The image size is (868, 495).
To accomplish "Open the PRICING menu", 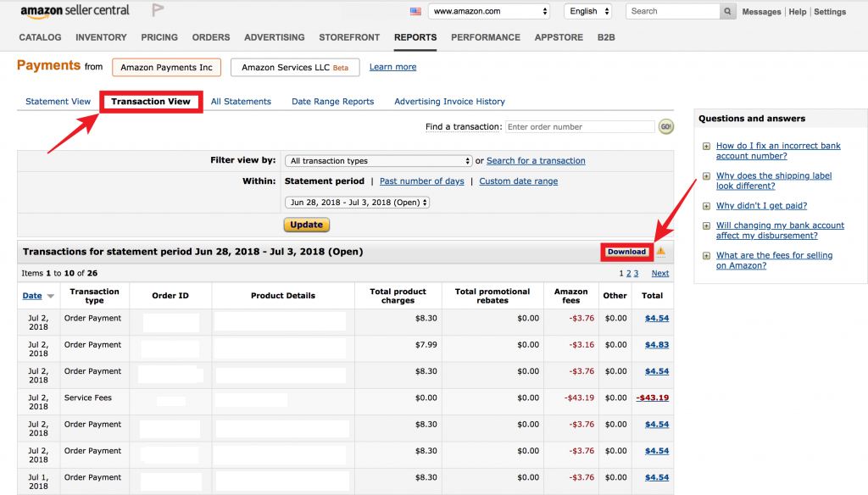I will pyautogui.click(x=159, y=37).
